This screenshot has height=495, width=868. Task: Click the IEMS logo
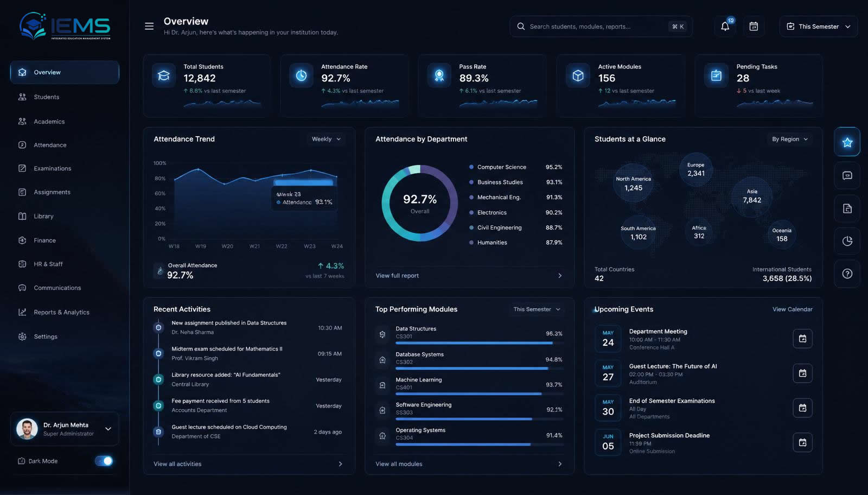pos(65,26)
